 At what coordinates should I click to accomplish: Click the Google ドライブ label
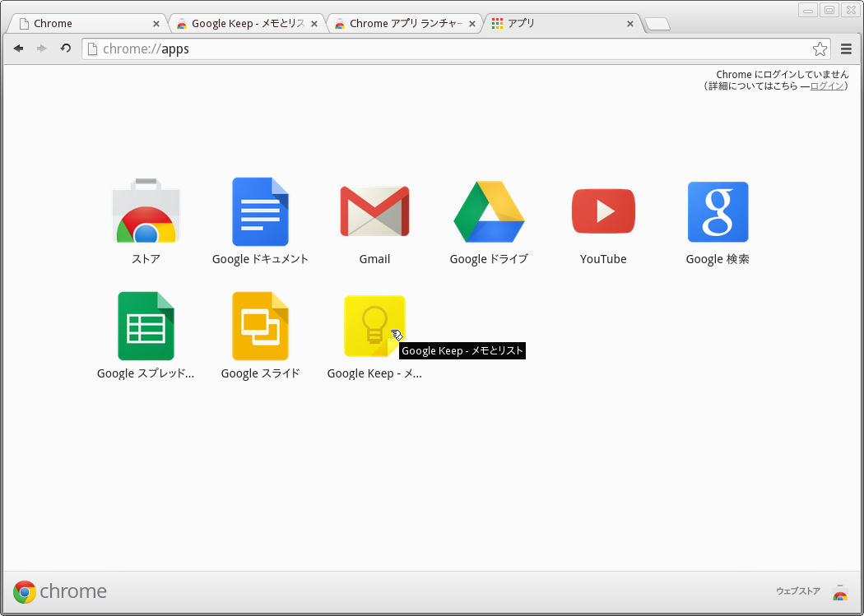(x=489, y=259)
